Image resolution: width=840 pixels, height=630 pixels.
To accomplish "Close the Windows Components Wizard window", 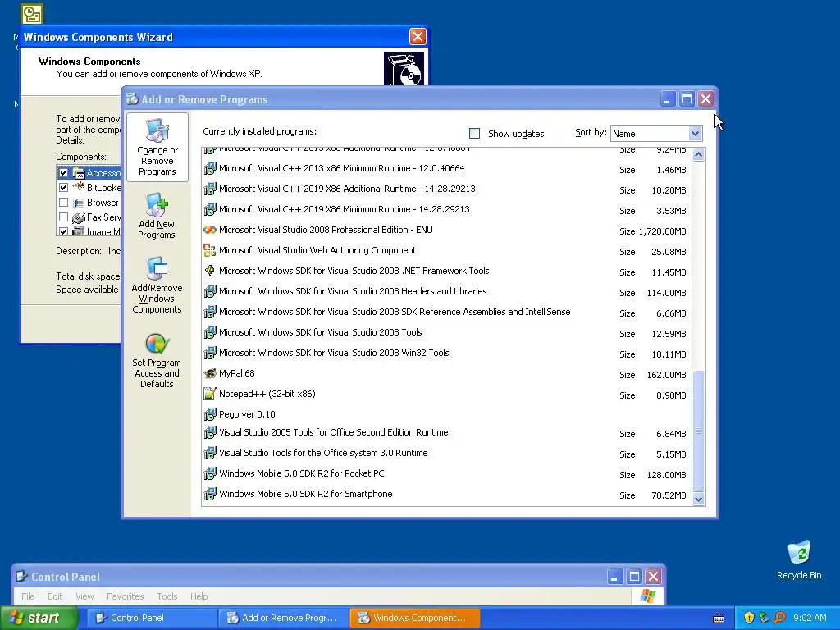I will (418, 36).
